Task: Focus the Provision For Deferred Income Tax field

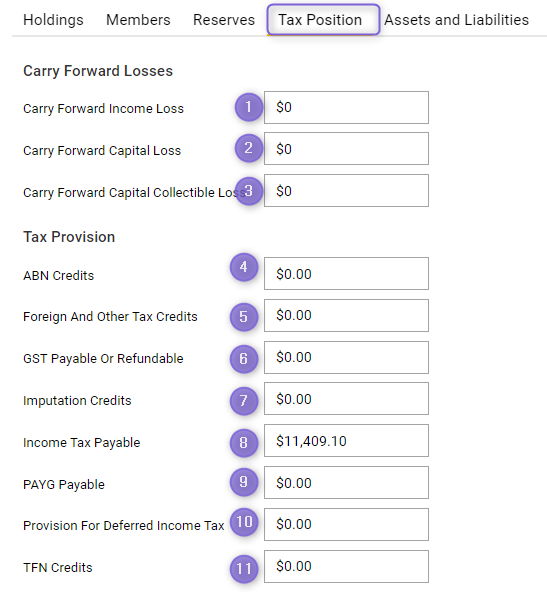Action: click(346, 524)
